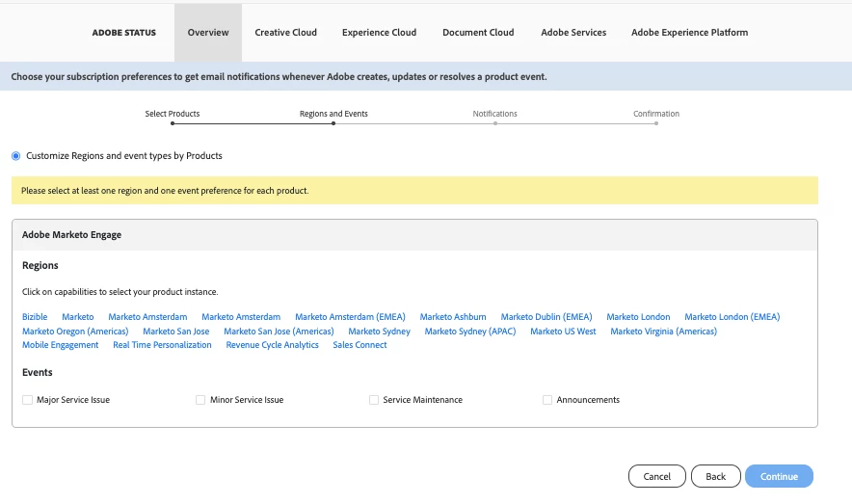Click the 'Choose your subscription preferences' banner text
Screen dimensions: 852x504
(x=279, y=76)
